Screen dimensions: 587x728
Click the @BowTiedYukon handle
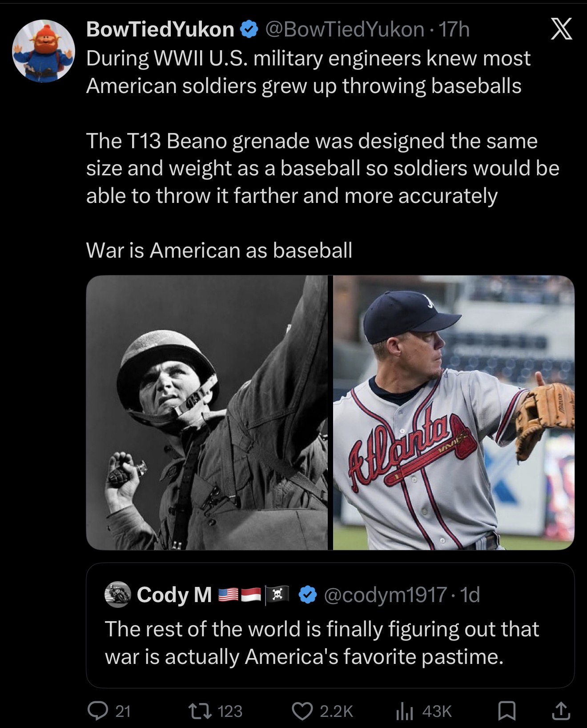tap(345, 30)
